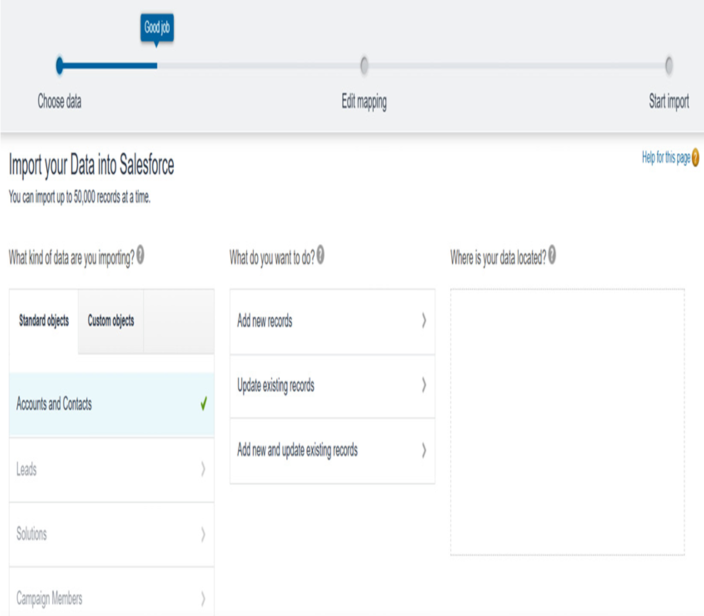Screen dimensions: 704x616
Task: Expand the Solutions row chevron
Action: coord(203,534)
